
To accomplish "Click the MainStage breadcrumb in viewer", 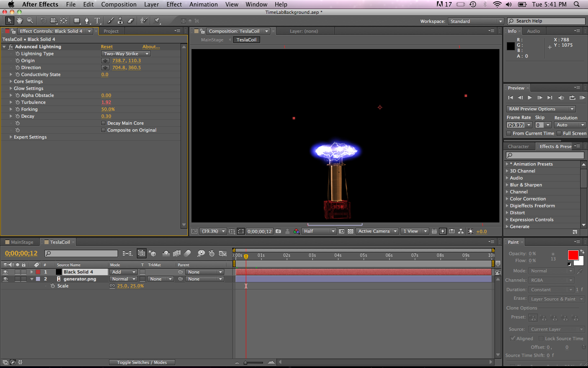I will 212,40.
